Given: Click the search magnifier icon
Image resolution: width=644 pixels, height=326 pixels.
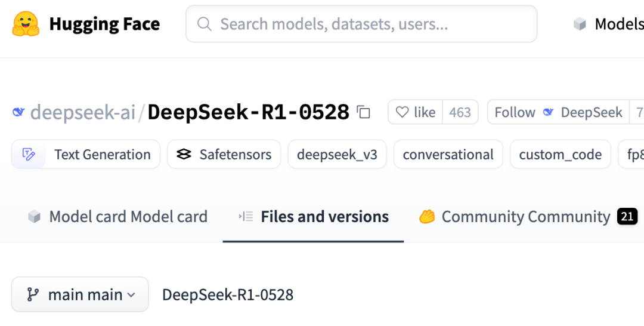Looking at the screenshot, I should click(x=204, y=24).
